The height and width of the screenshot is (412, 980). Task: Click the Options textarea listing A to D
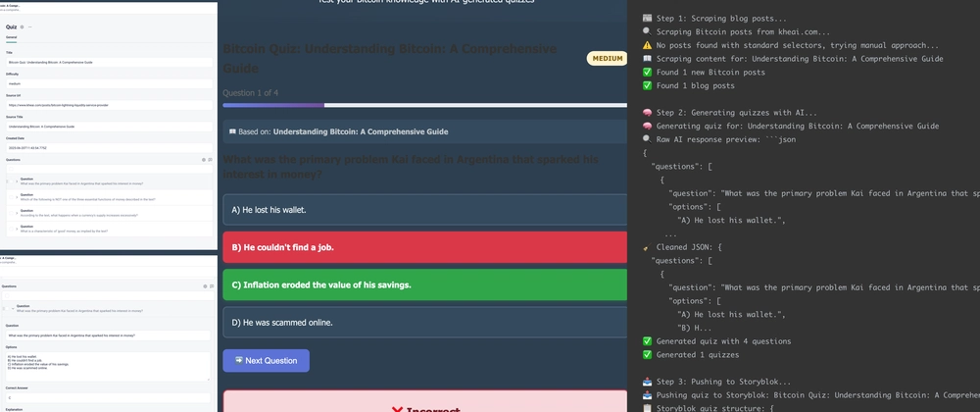pos(108,366)
